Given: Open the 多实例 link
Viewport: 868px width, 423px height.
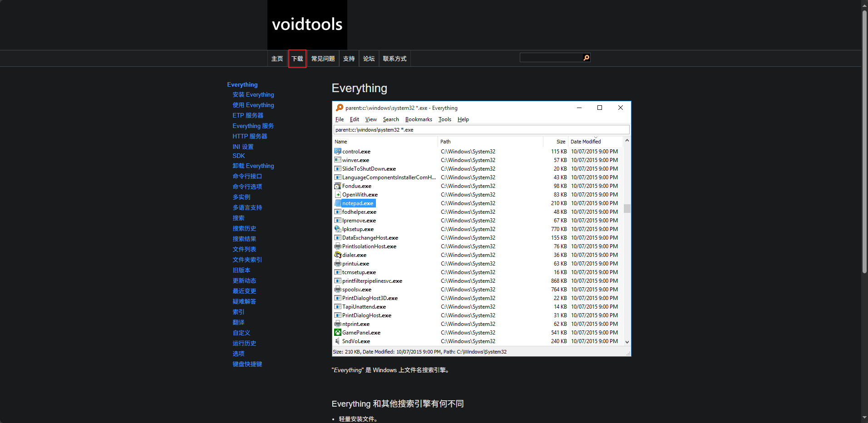Looking at the screenshot, I should 242,197.
